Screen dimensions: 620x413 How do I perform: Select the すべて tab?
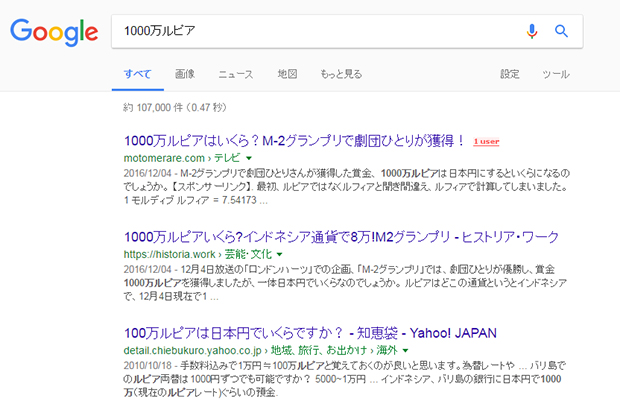click(x=137, y=74)
